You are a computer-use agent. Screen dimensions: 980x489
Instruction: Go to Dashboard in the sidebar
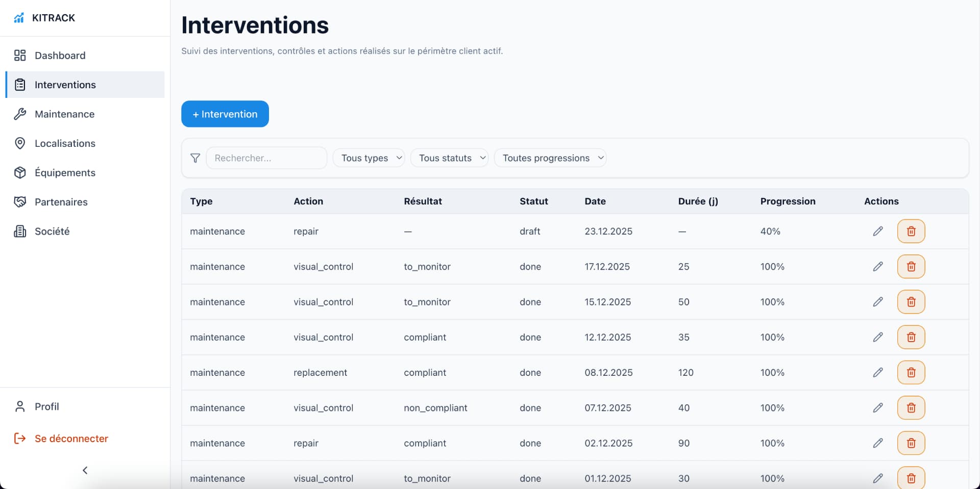(60, 56)
